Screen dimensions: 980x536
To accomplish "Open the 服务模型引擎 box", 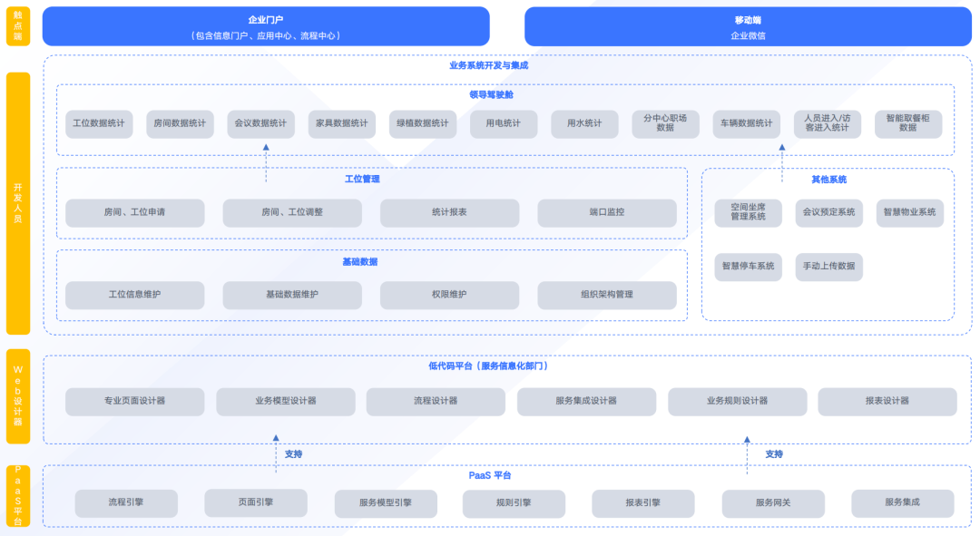I will [386, 502].
